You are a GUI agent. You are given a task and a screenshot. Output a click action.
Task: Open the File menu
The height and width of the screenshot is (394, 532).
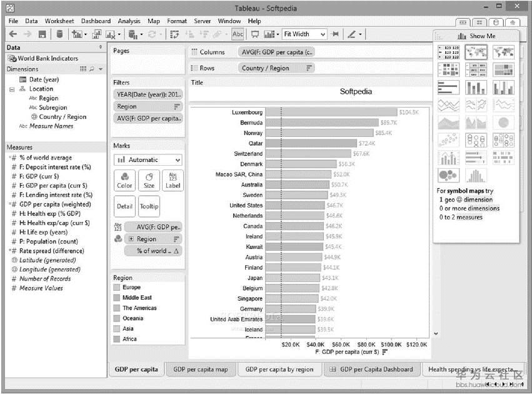(13, 21)
